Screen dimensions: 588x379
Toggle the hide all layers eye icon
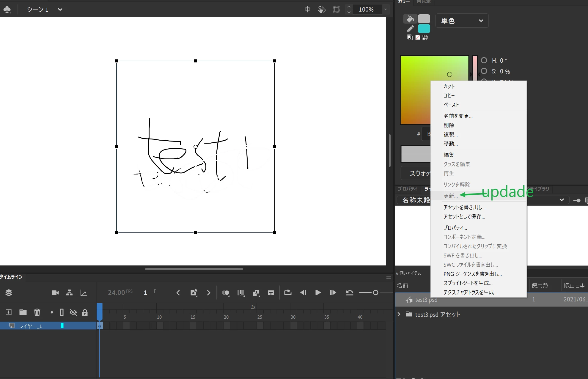tap(73, 312)
